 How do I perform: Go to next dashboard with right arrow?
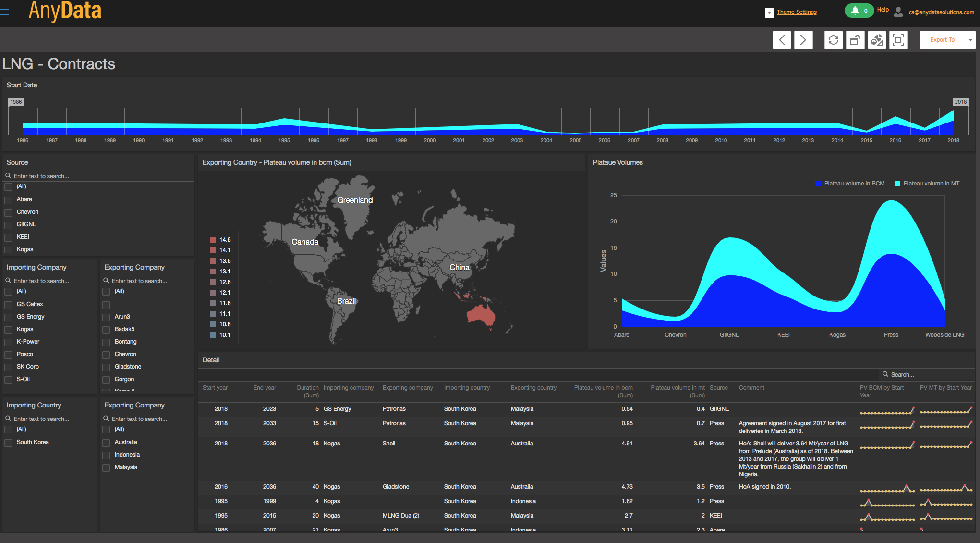[803, 40]
